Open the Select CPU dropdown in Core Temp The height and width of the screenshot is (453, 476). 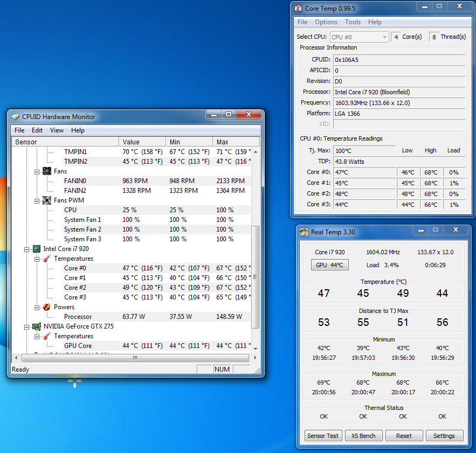point(360,37)
